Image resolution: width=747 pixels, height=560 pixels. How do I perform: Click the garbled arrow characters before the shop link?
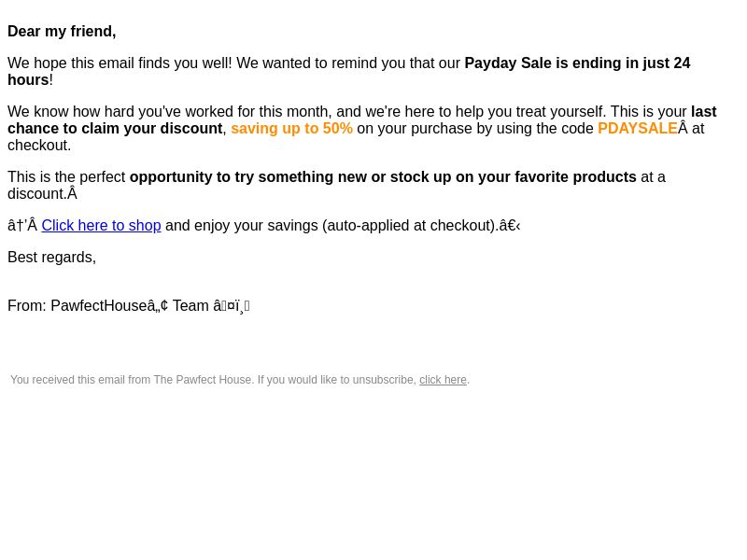pyautogui.click(x=22, y=225)
